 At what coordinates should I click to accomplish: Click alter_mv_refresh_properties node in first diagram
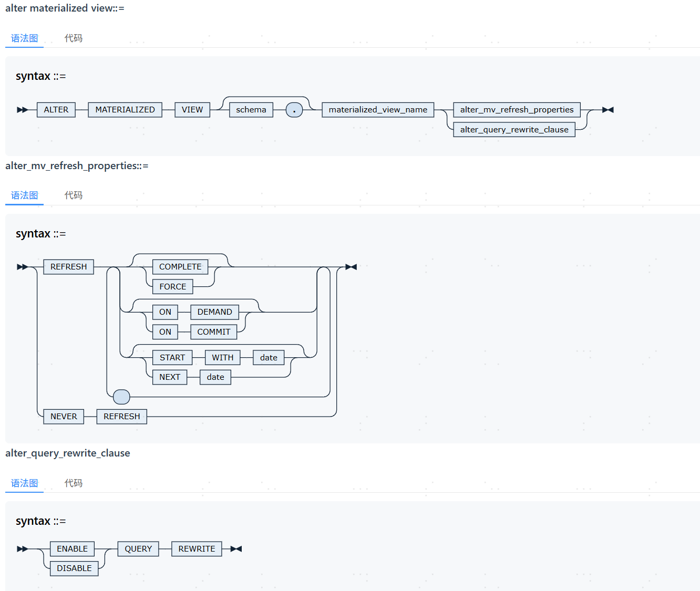517,110
